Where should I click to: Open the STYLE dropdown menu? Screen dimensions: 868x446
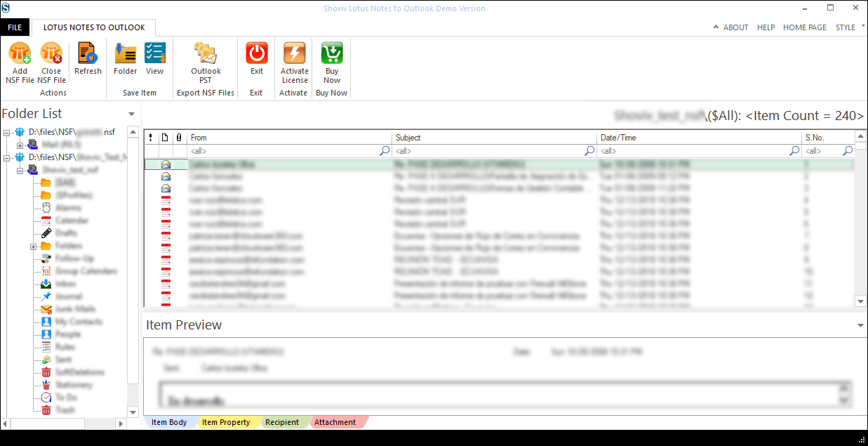pos(850,27)
